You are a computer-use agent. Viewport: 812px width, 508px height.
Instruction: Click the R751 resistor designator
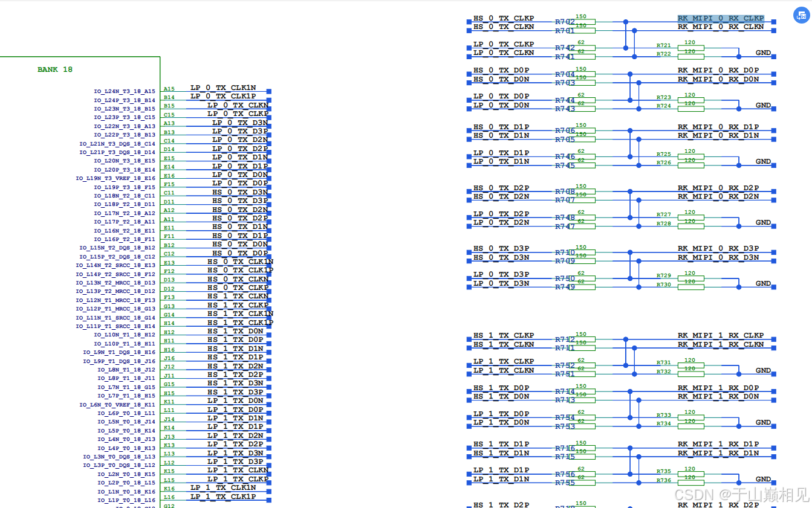(x=565, y=374)
